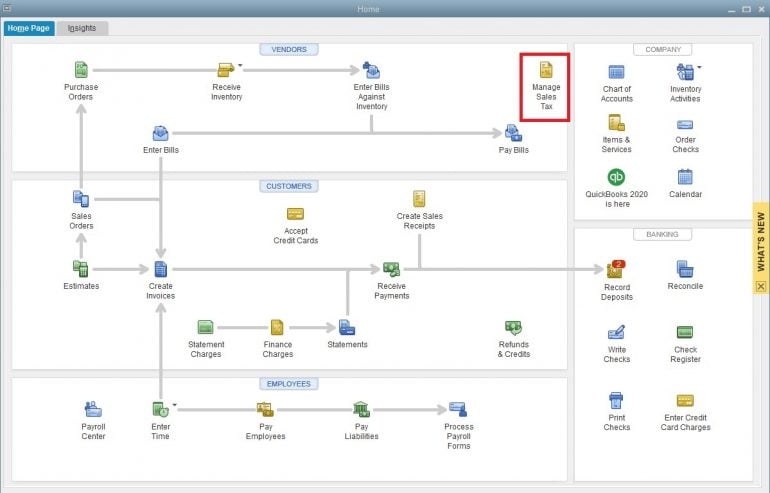Click the Reconcile icon
Screen dimensions: 770x493
point(685,269)
